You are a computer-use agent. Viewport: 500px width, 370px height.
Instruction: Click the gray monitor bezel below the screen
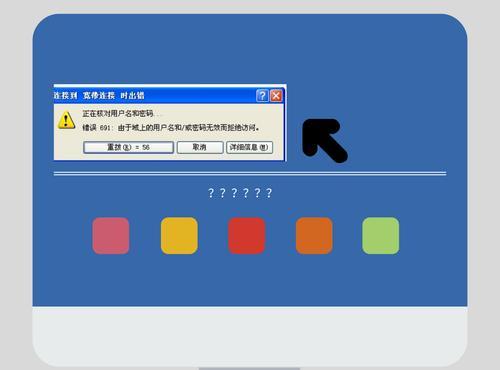[x=250, y=336]
